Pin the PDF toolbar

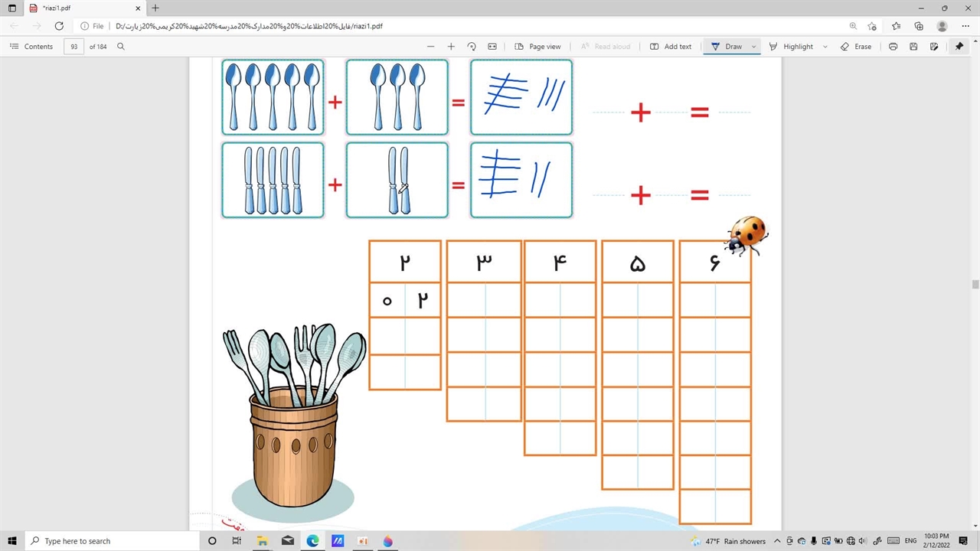point(959,47)
